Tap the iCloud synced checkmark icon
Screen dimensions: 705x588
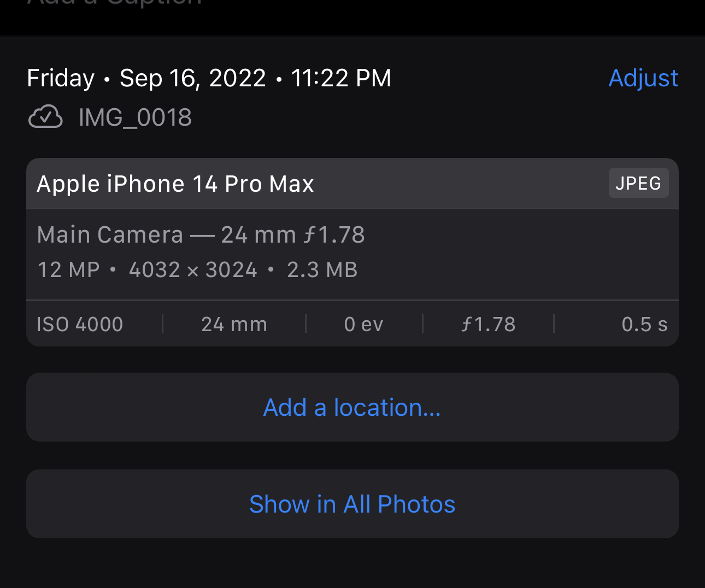(45, 116)
